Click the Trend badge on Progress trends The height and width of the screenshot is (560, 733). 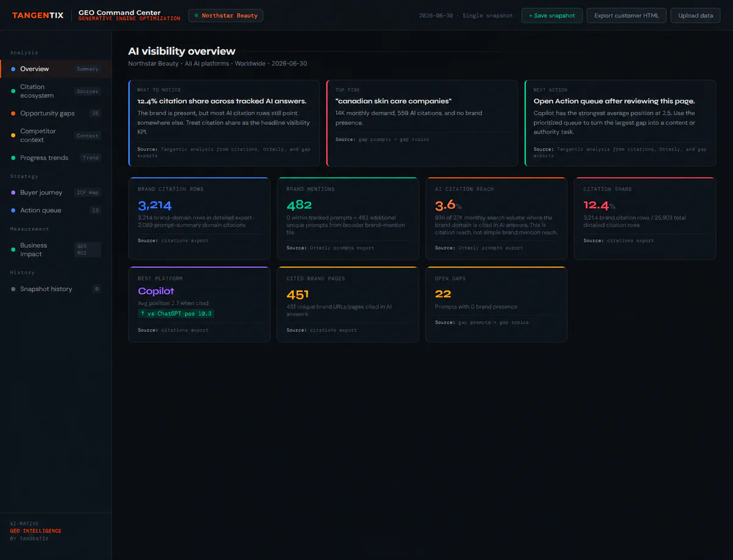[x=90, y=158]
